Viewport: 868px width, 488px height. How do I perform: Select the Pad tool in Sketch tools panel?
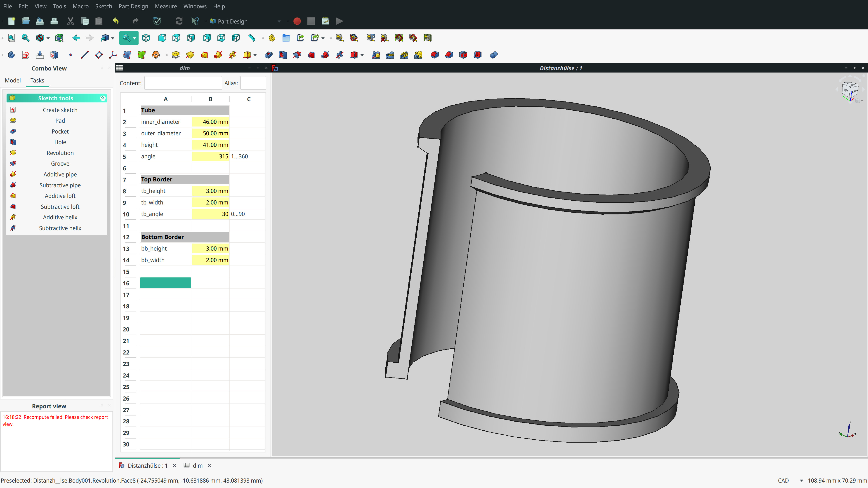click(x=60, y=121)
